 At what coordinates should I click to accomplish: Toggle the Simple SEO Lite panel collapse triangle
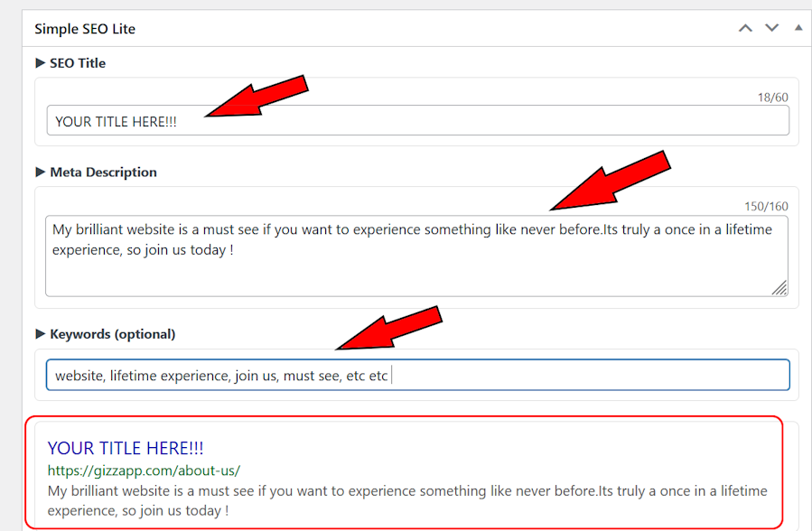(798, 28)
